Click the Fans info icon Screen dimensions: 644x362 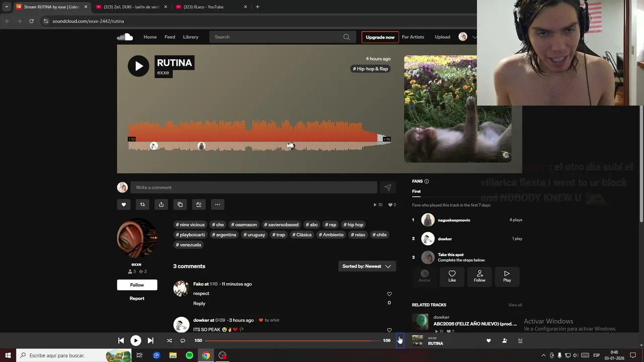[427, 182]
